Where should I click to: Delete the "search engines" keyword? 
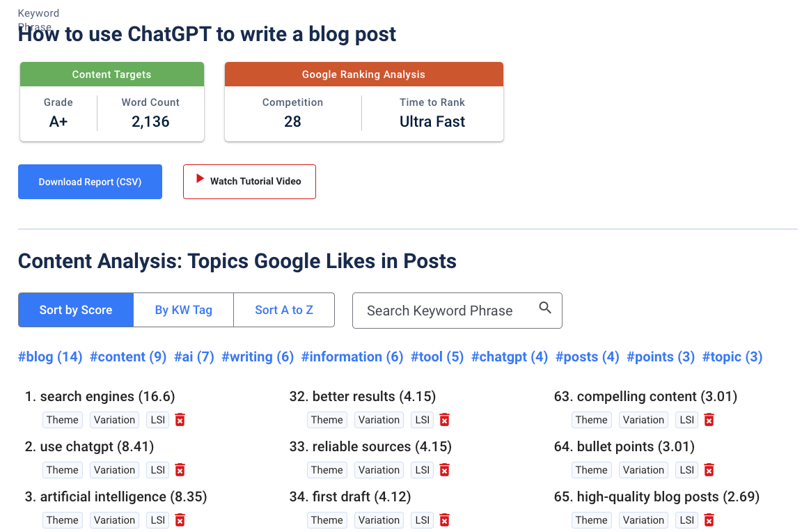pos(180,419)
